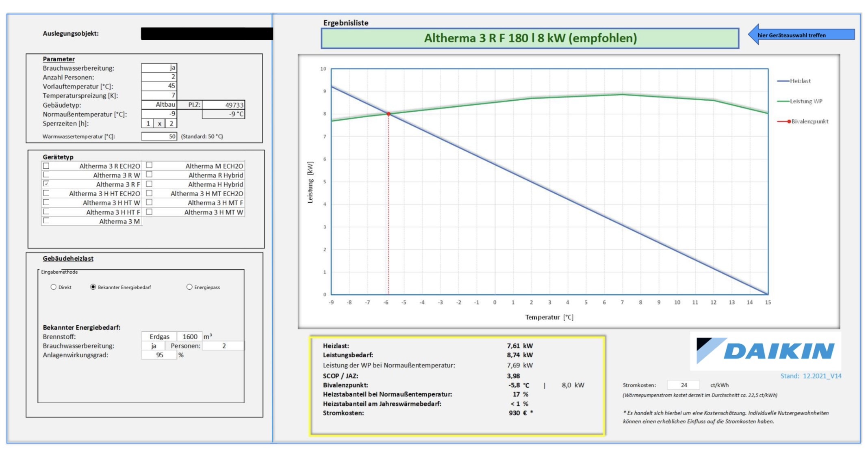
Task: Open the Gebäudetyp Altbau dropdown
Action: 159,105
